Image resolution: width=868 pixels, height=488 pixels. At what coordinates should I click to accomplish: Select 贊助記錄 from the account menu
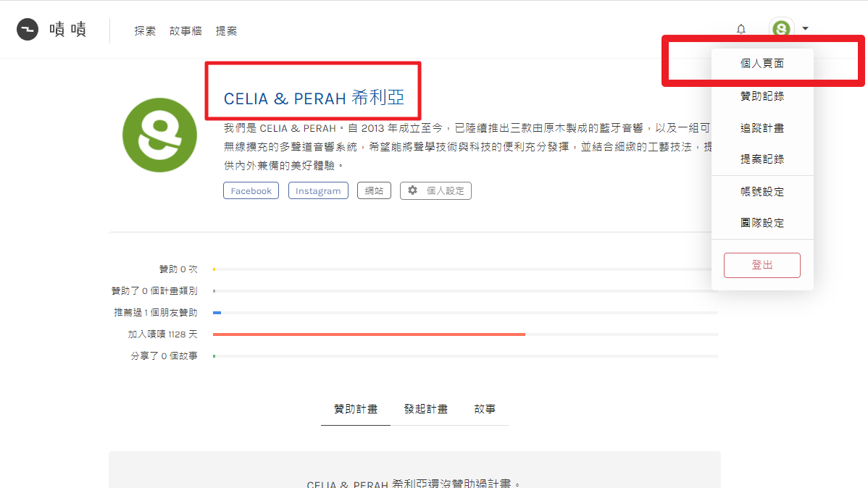762,96
